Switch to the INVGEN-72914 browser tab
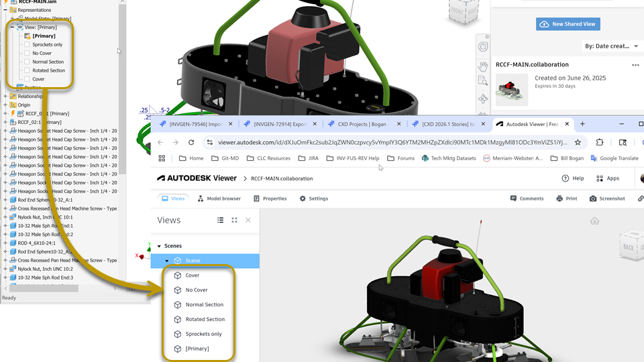Image resolution: width=644 pixels, height=362 pixels. 280,124
